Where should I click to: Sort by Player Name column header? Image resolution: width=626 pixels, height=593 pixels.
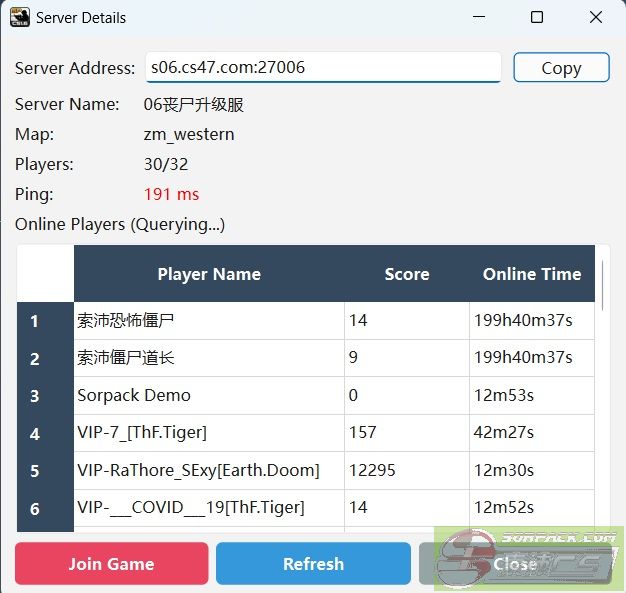pyautogui.click(x=209, y=274)
